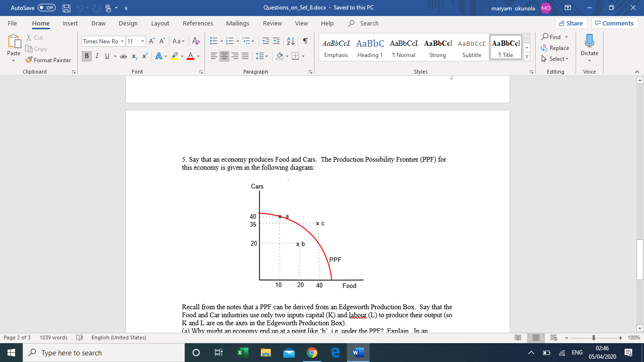Screen dimensions: 644x362
Task: Apply superscript formatting icon
Action: 144,57
